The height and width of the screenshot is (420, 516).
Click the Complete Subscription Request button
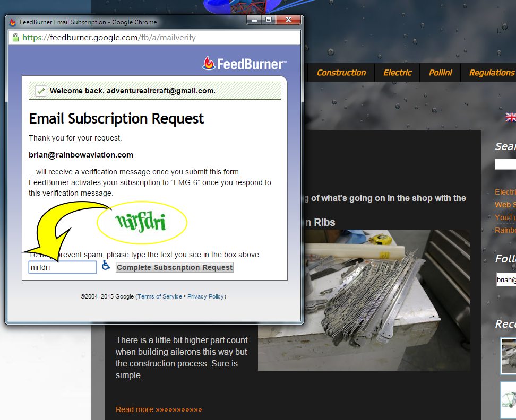pos(175,267)
